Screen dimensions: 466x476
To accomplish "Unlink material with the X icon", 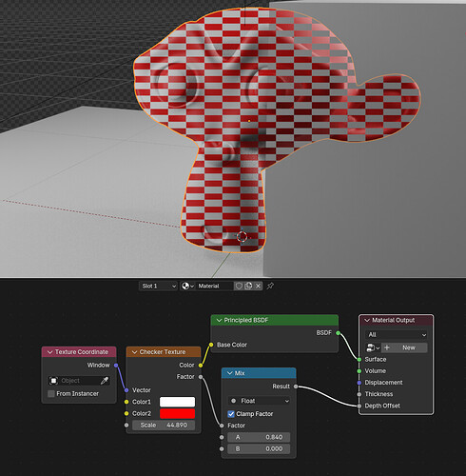I will [258, 286].
